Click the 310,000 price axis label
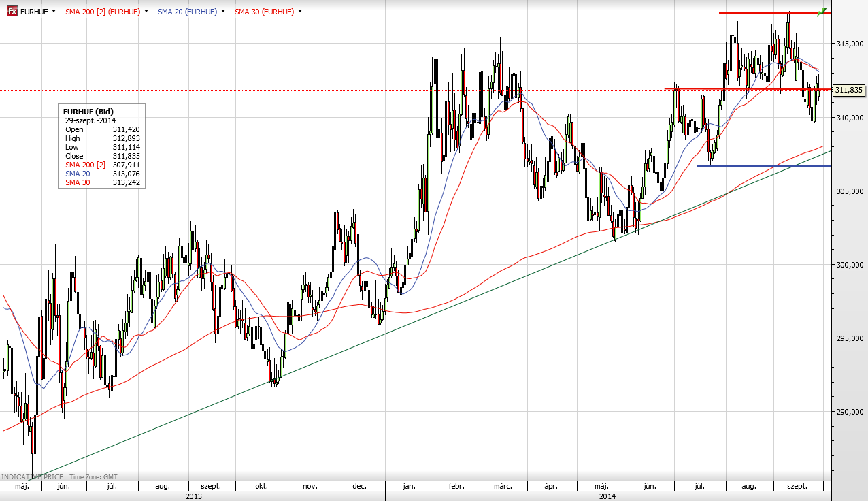 tap(850, 118)
